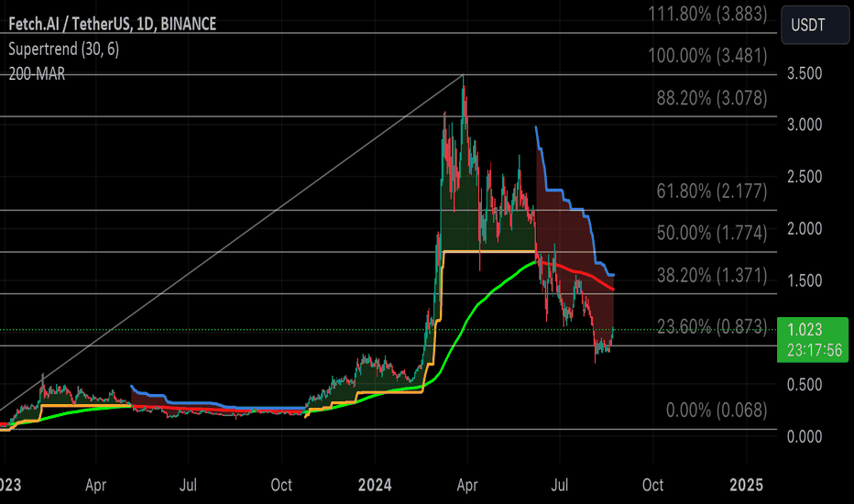Click the 2024 label on time axis
The image size is (854, 504).
(375, 485)
